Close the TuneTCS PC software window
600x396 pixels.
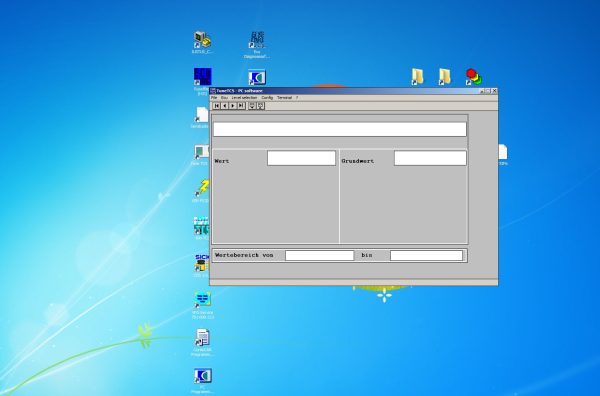494,91
